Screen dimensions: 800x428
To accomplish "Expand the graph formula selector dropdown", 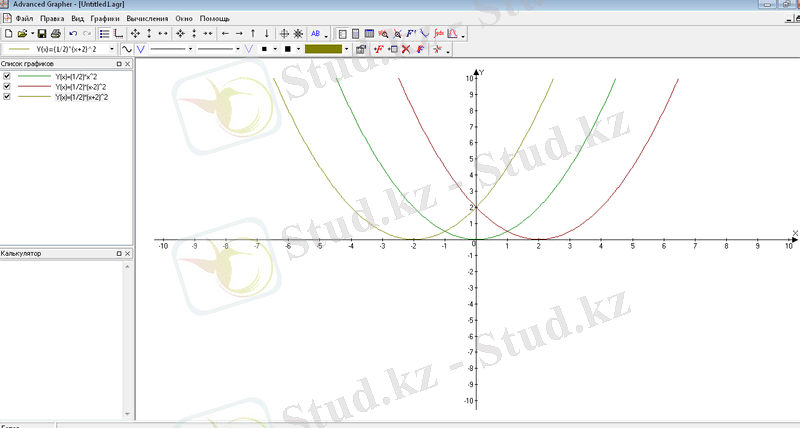I will 113,48.
